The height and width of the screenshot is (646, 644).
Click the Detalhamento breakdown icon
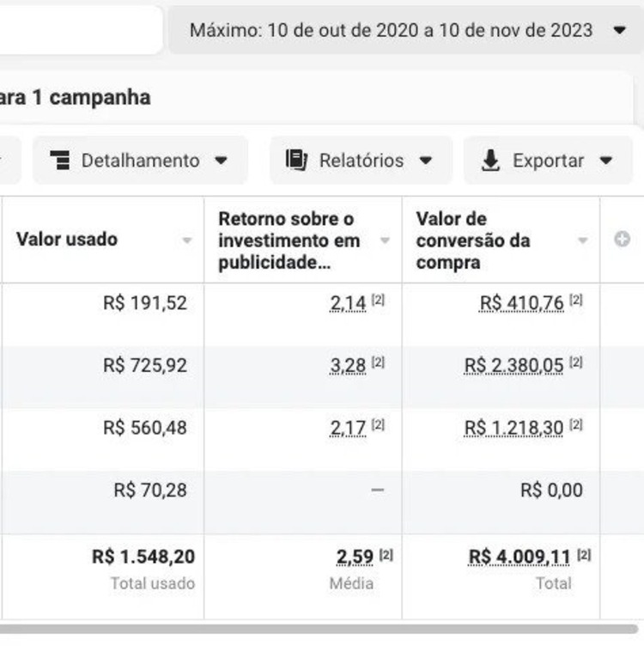tap(60, 161)
